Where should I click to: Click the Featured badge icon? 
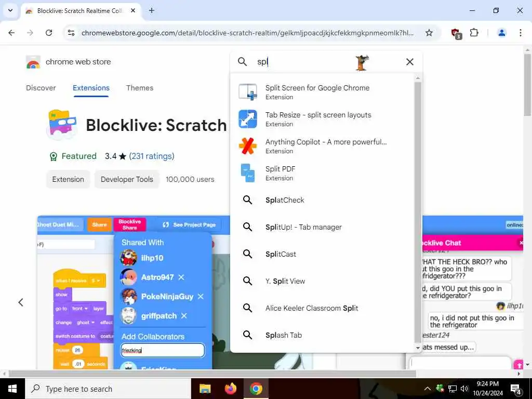pyautogui.click(x=54, y=156)
